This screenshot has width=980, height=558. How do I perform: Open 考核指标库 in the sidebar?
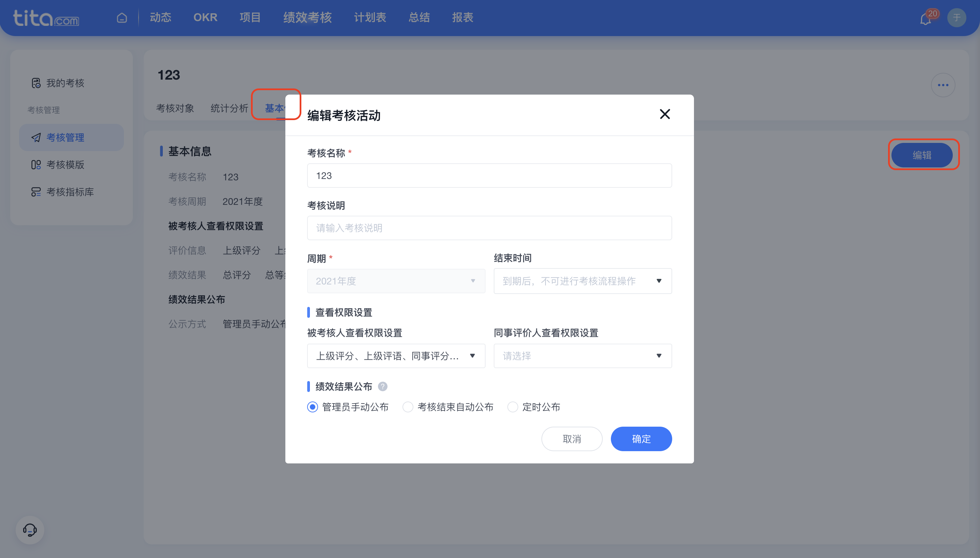(x=72, y=192)
